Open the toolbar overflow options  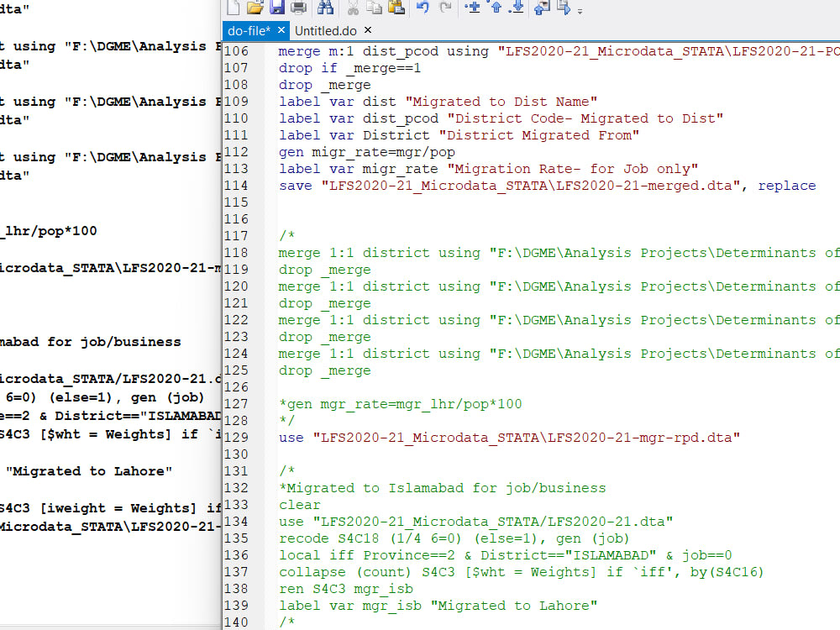580,11
